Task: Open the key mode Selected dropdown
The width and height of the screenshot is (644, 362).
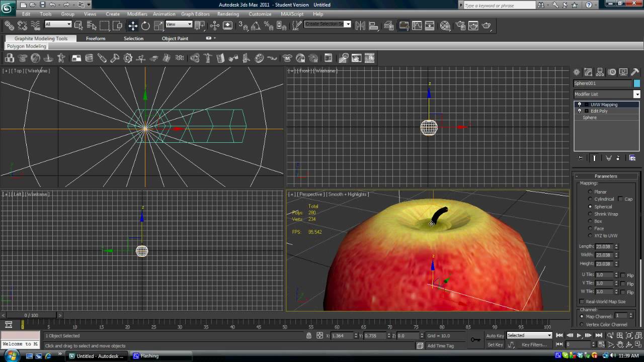Action: [x=529, y=335]
